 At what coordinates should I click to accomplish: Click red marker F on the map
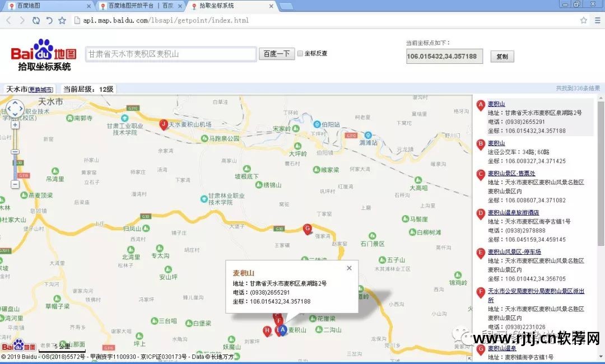coord(278,321)
